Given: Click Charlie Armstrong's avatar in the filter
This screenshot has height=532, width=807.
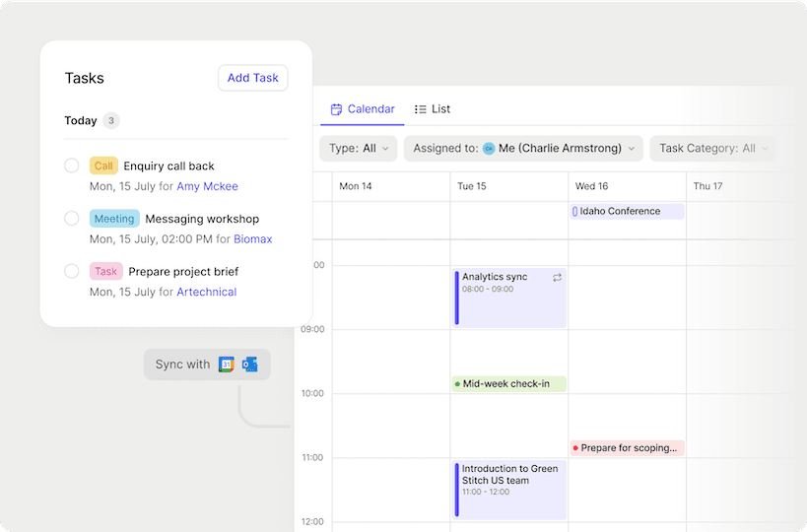Looking at the screenshot, I should (x=489, y=149).
